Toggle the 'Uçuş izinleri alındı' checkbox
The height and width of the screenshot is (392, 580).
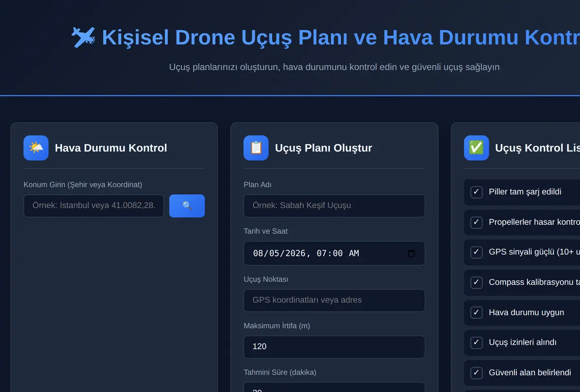[477, 342]
